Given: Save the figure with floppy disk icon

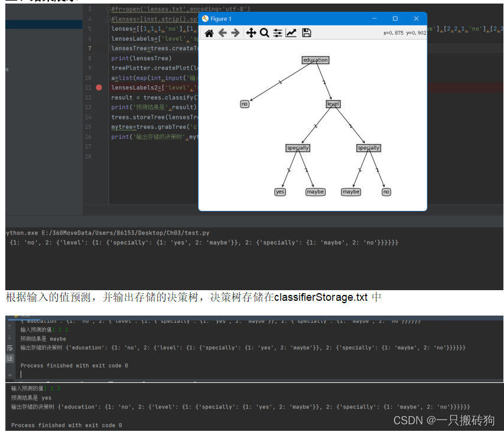Looking at the screenshot, I should click(306, 33).
